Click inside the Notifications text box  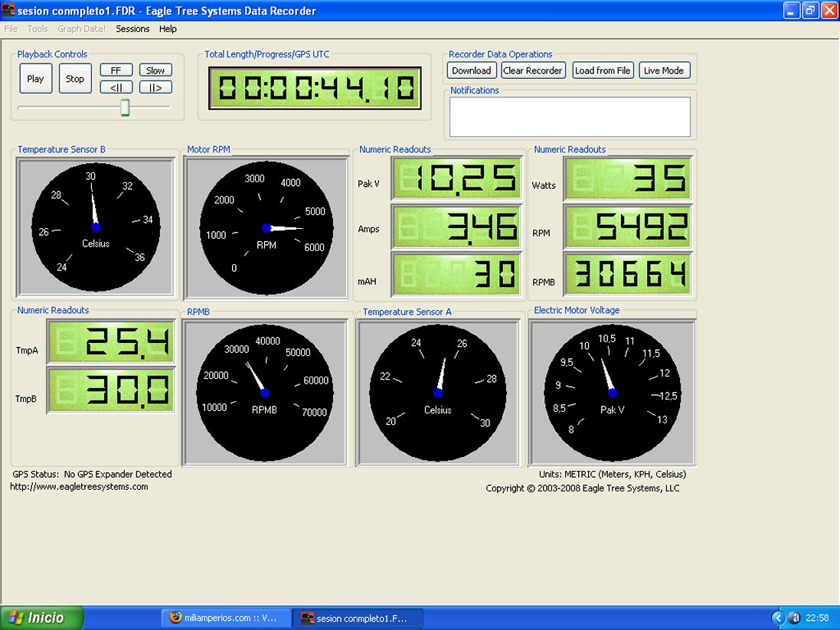click(x=570, y=117)
